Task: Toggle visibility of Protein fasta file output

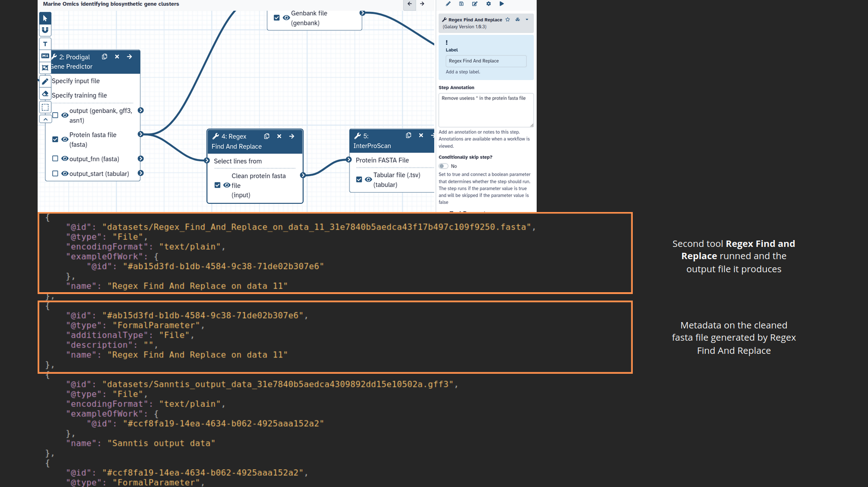Action: pos(65,140)
